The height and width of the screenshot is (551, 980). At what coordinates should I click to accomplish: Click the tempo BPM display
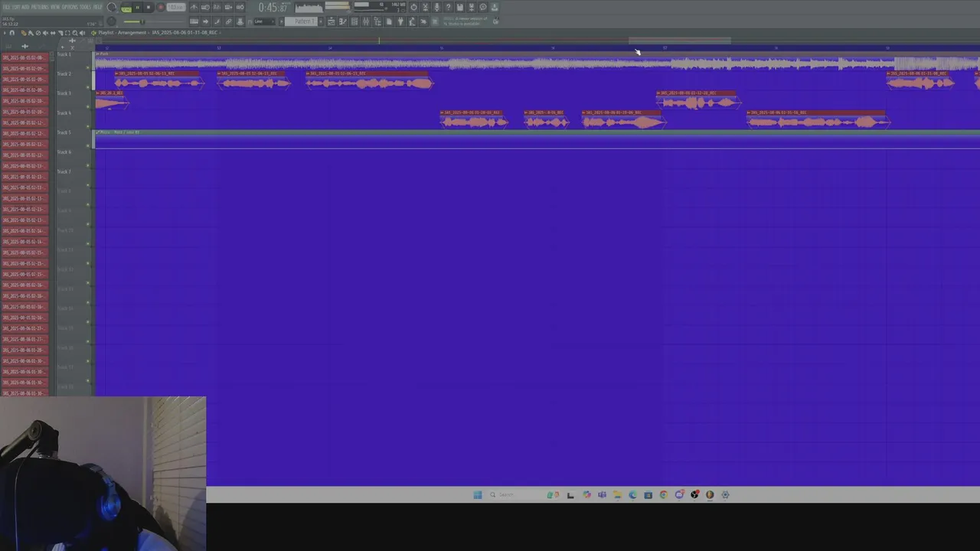tap(176, 8)
